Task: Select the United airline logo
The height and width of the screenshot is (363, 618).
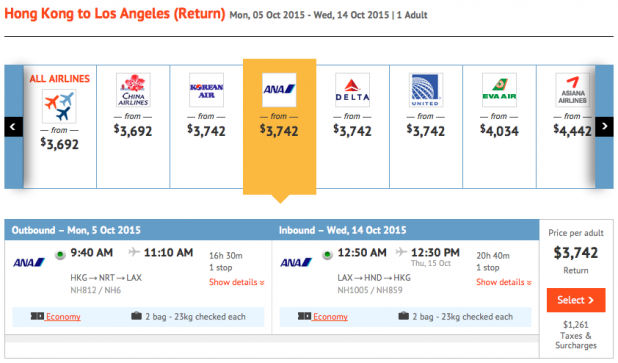Action: 426,90
